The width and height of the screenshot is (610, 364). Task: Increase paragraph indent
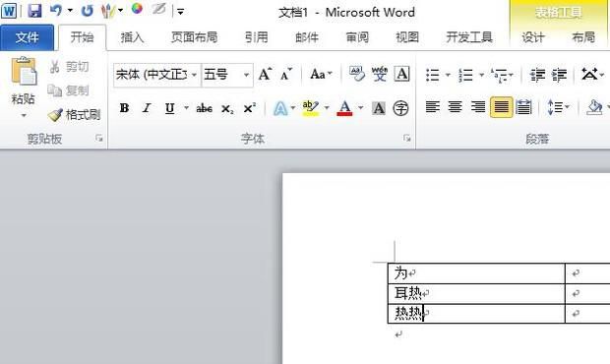click(x=560, y=75)
